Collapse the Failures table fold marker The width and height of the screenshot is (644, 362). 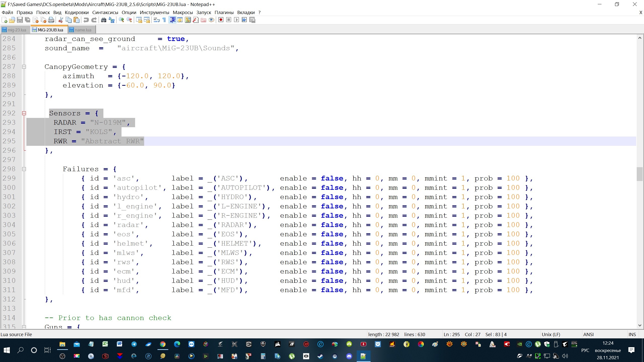point(24,169)
